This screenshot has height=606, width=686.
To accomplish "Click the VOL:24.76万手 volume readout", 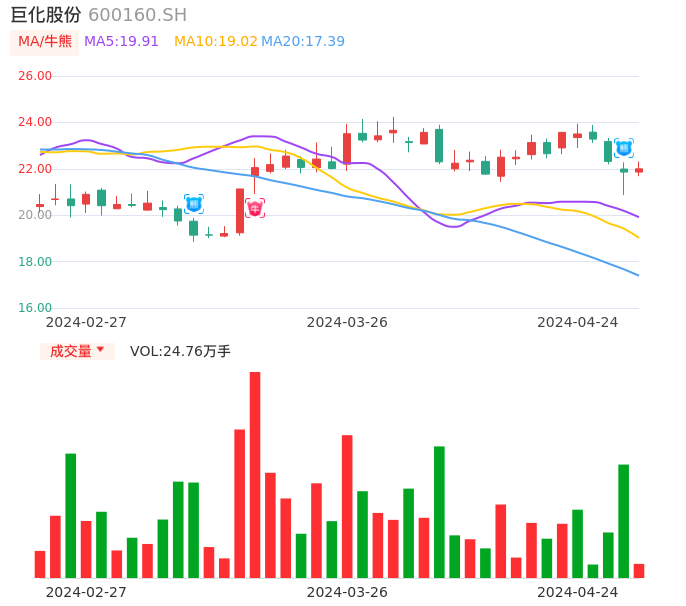I will [180, 351].
